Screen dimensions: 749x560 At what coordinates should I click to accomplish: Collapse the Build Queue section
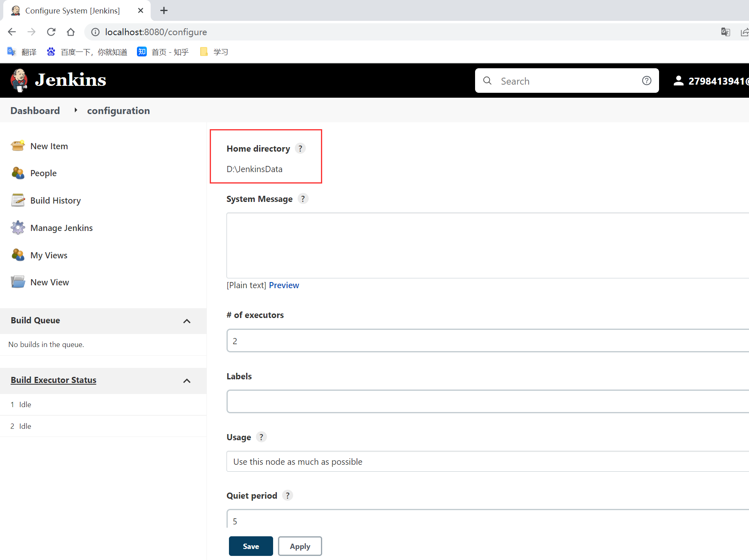[x=187, y=321]
